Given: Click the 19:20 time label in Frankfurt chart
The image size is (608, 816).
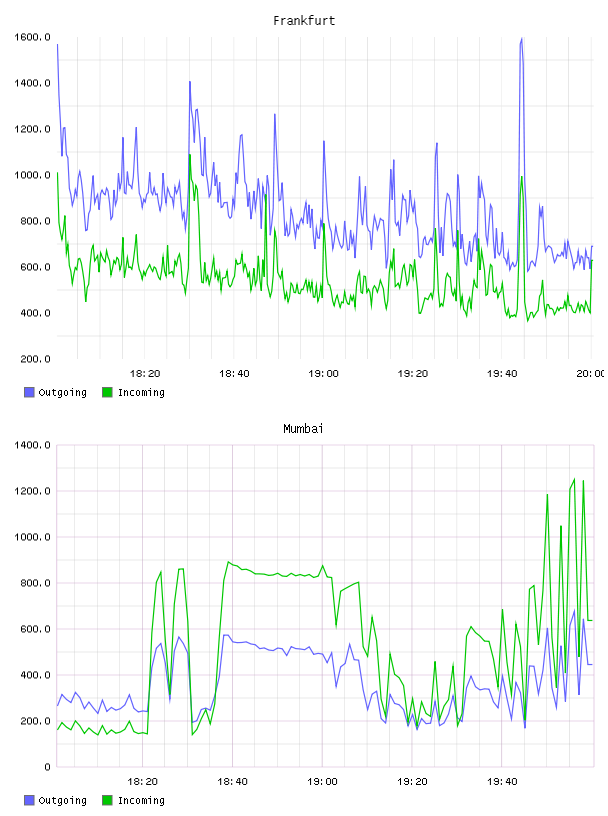Looking at the screenshot, I should tap(413, 374).
